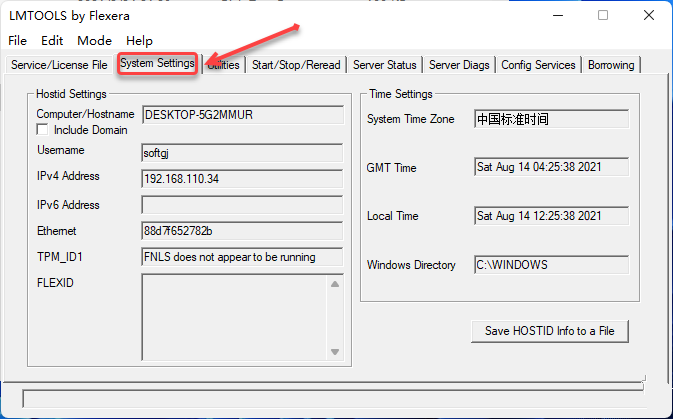The height and width of the screenshot is (419, 673).
Task: Click the IPv4 Address label
Action: point(68,176)
